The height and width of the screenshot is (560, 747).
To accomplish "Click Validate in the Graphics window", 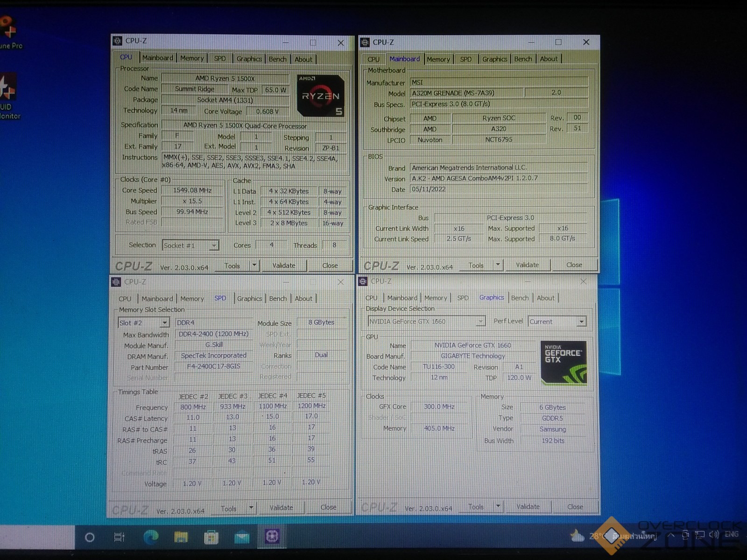I will pos(528,507).
